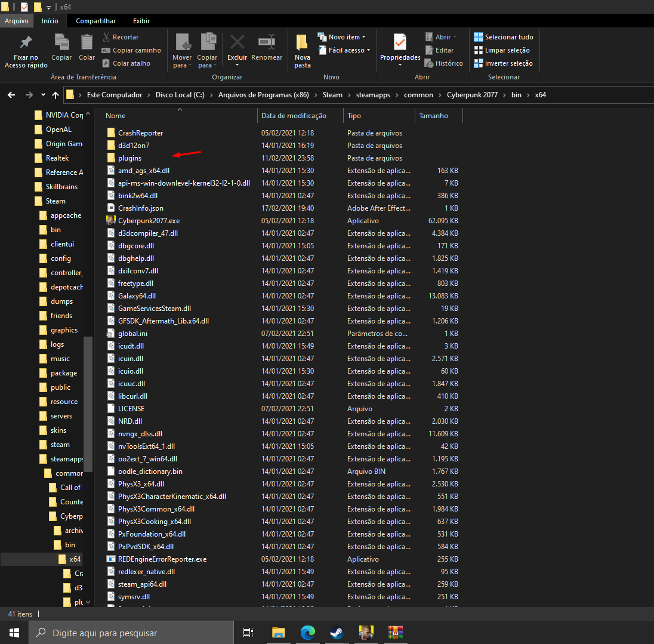Screen dimensions: 654x644
Task: Open the recent locations dropdown arrow
Action: click(x=43, y=95)
